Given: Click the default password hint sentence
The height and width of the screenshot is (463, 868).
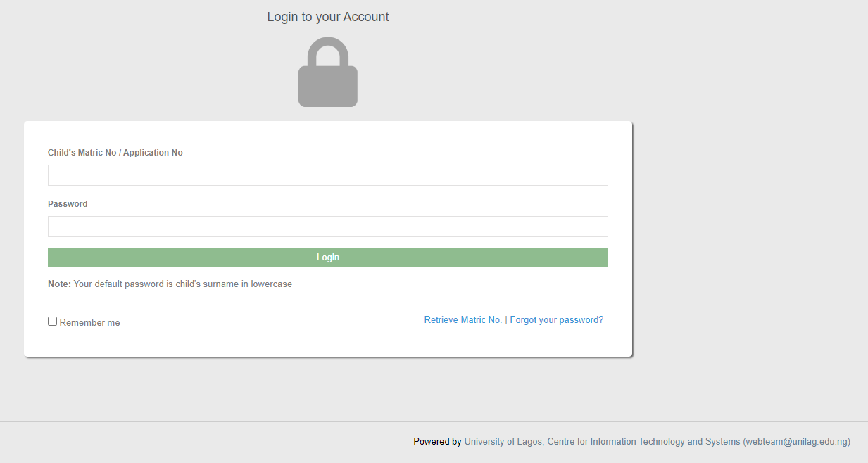Looking at the screenshot, I should (182, 284).
